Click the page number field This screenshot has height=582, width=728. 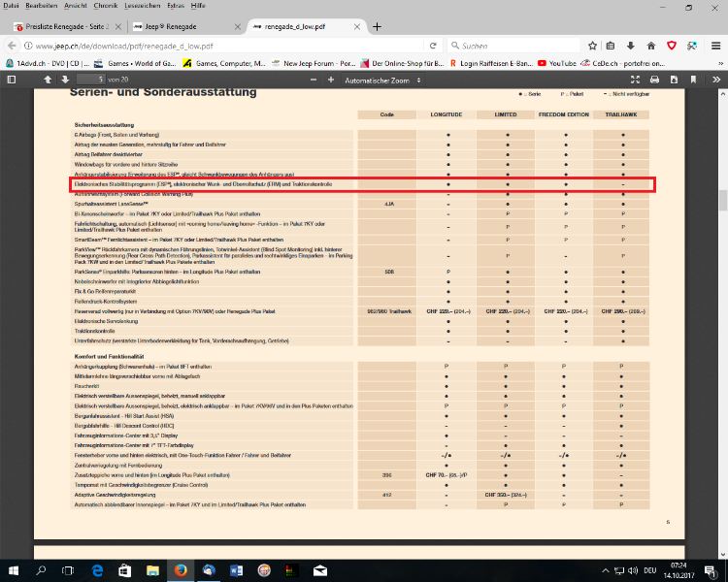(89, 79)
